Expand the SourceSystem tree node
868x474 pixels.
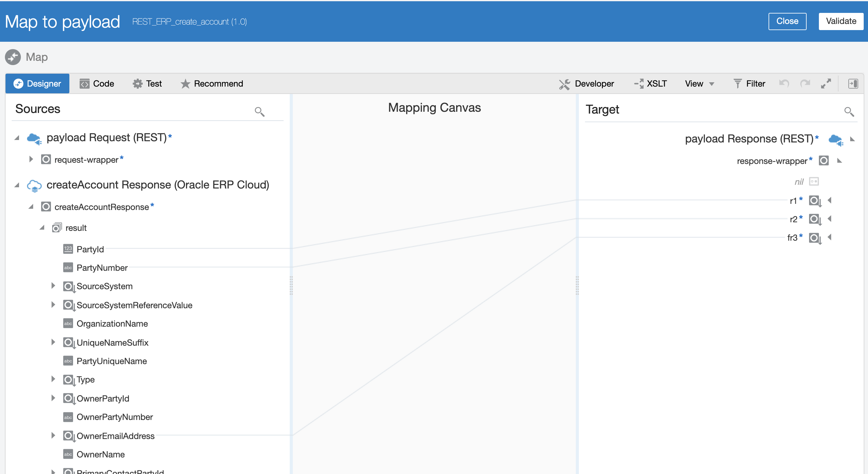(x=53, y=286)
